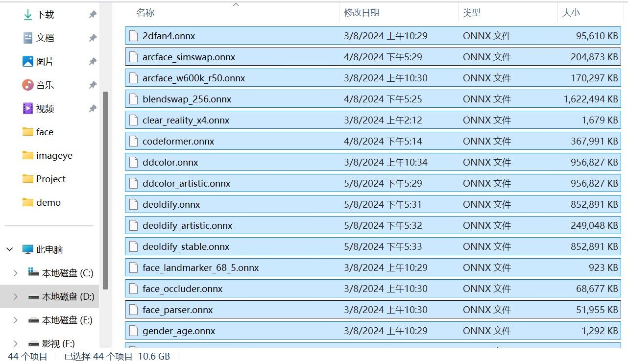The height and width of the screenshot is (364, 628).
Task: Click the 367,991 KB size cell
Action: click(x=594, y=141)
